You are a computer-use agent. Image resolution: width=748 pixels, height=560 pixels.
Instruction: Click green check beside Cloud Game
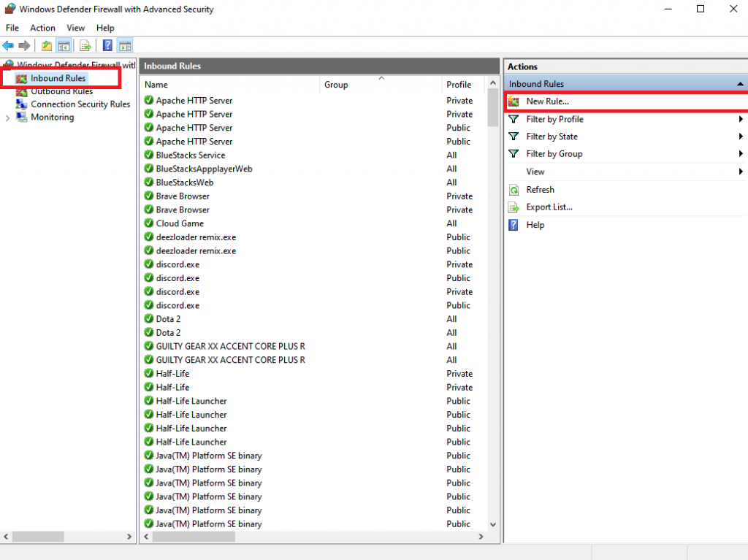pos(149,223)
